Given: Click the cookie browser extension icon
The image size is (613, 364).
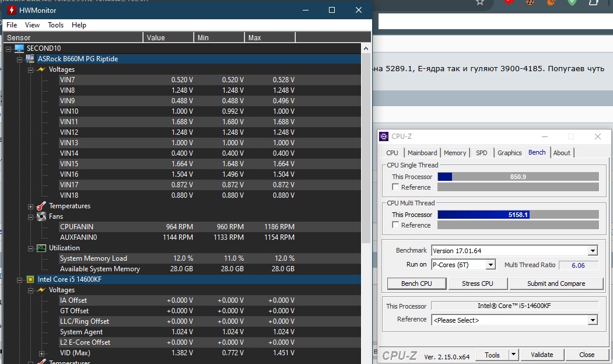Looking at the screenshot, I should [530, 2].
